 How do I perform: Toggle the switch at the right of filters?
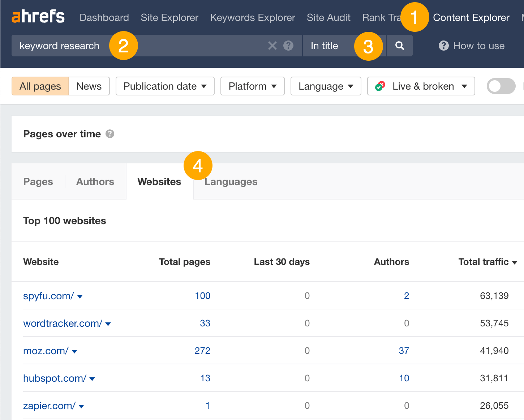(x=501, y=86)
